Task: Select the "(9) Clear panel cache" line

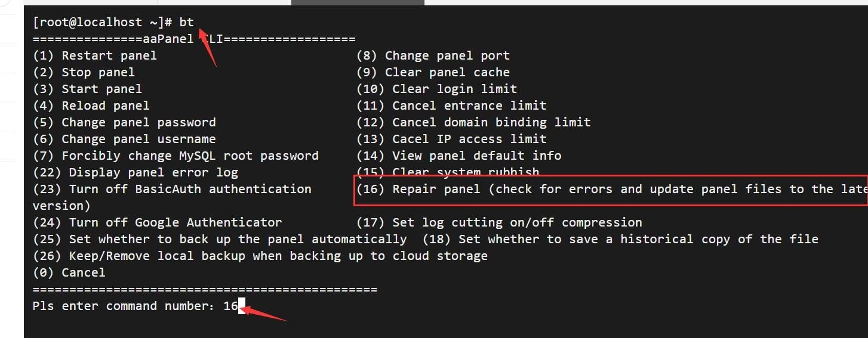Action: tap(433, 72)
